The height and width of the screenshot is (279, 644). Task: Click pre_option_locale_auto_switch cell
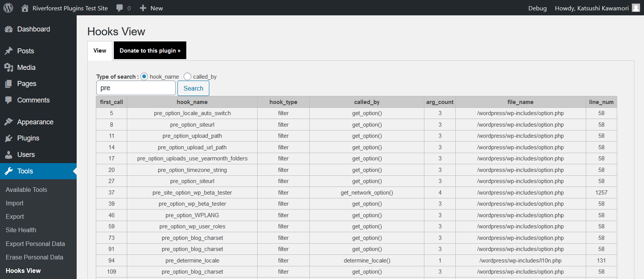click(x=192, y=113)
